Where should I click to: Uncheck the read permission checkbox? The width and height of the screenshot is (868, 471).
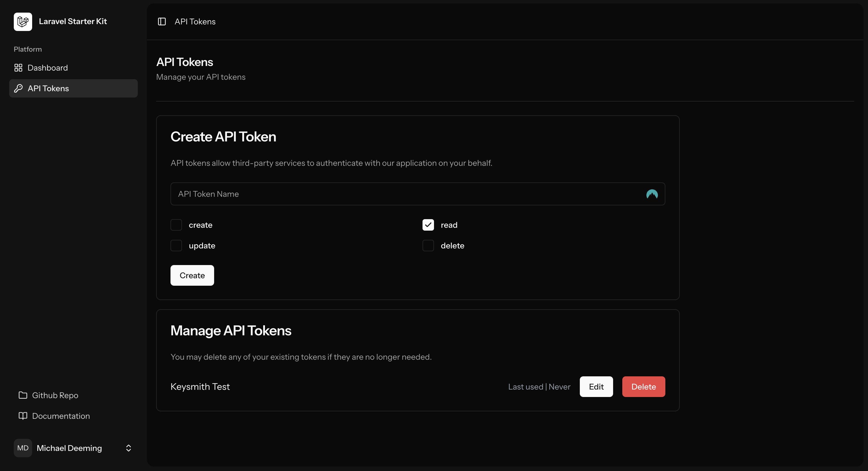click(428, 225)
